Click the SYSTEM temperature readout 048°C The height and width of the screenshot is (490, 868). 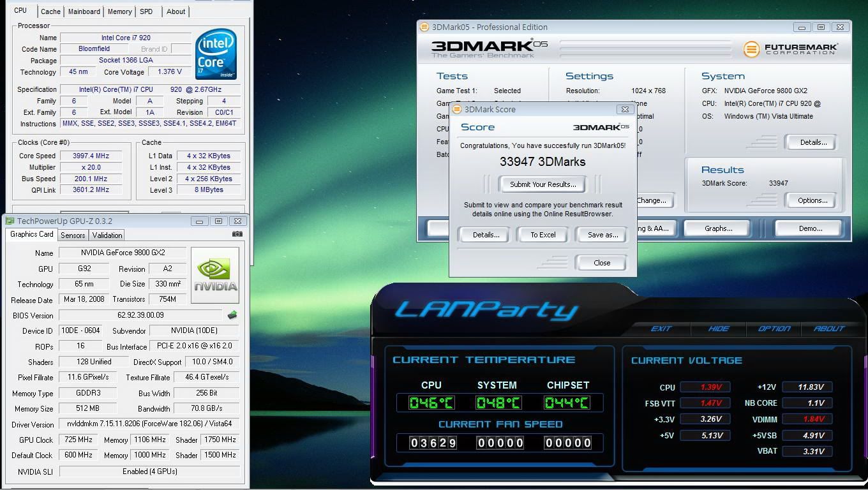pyautogui.click(x=498, y=403)
